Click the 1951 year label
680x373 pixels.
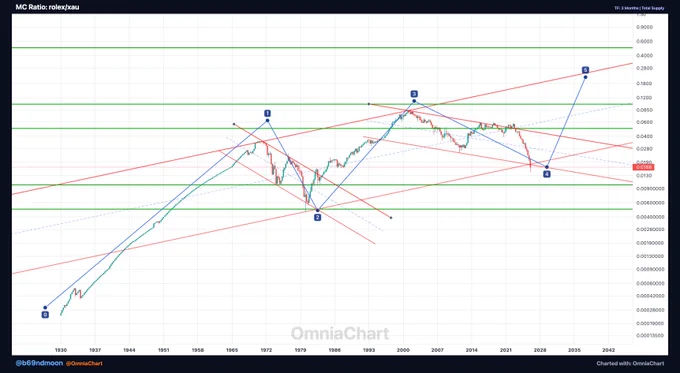pyautogui.click(x=163, y=350)
